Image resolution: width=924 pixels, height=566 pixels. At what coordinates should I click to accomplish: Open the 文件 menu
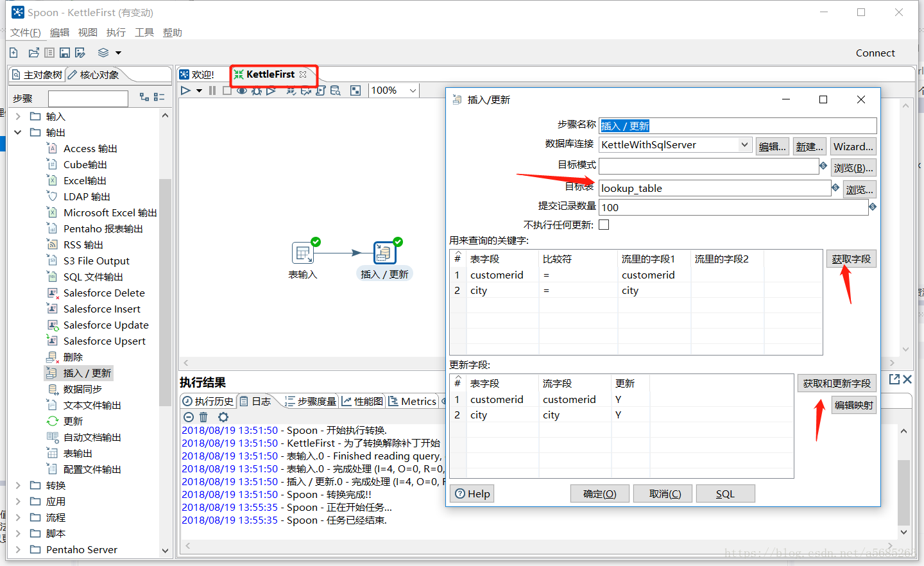coord(26,33)
